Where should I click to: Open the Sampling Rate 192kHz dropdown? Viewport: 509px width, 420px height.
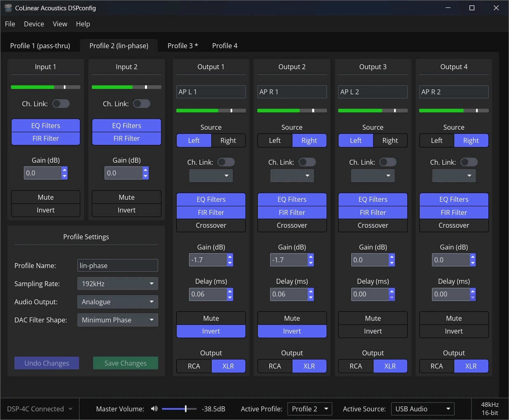tap(118, 284)
